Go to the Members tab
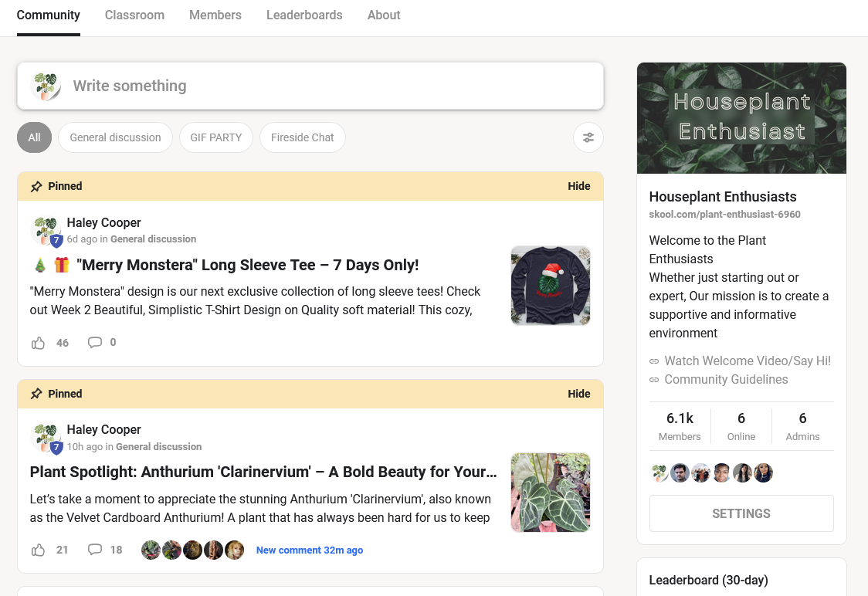The image size is (868, 596). (215, 15)
